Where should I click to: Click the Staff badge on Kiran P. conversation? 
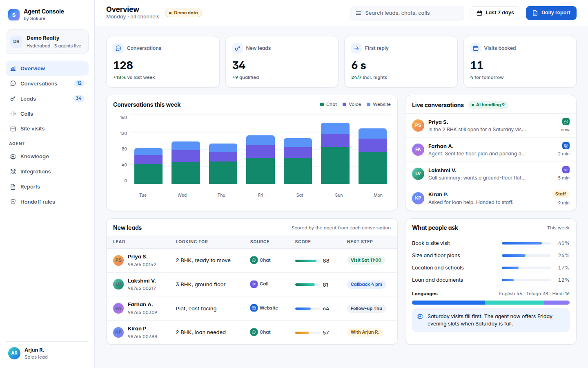coord(561,194)
